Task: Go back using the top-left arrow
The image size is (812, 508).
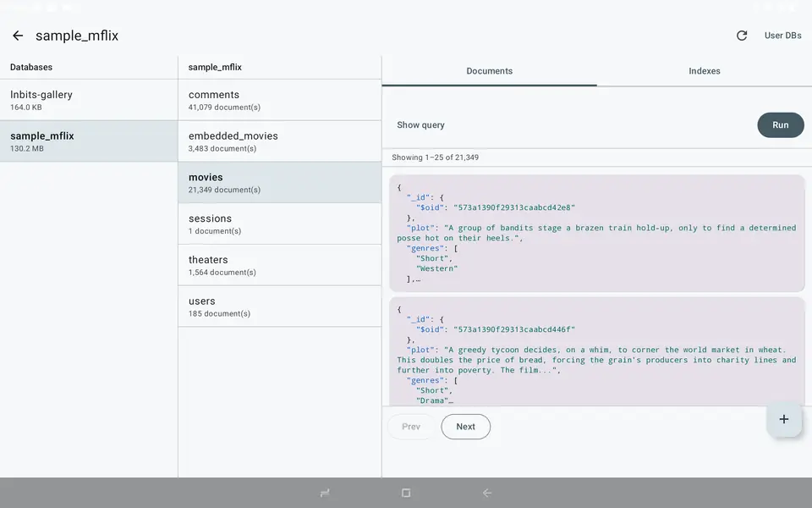Action: pyautogui.click(x=18, y=36)
